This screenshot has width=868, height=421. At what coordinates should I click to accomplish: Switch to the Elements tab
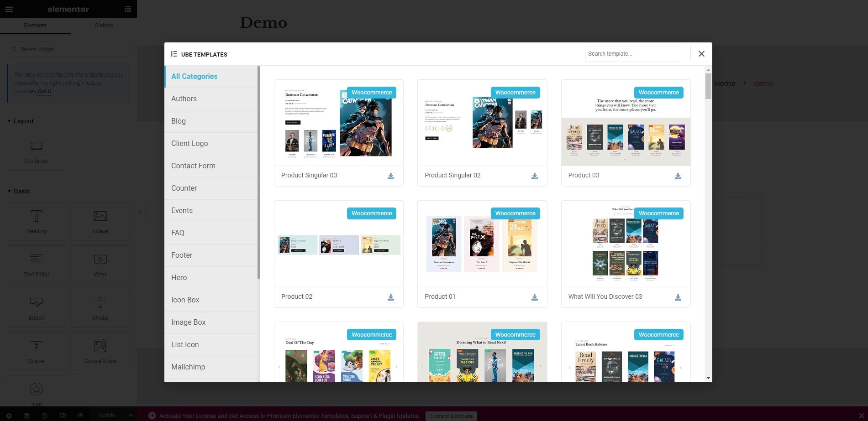35,26
